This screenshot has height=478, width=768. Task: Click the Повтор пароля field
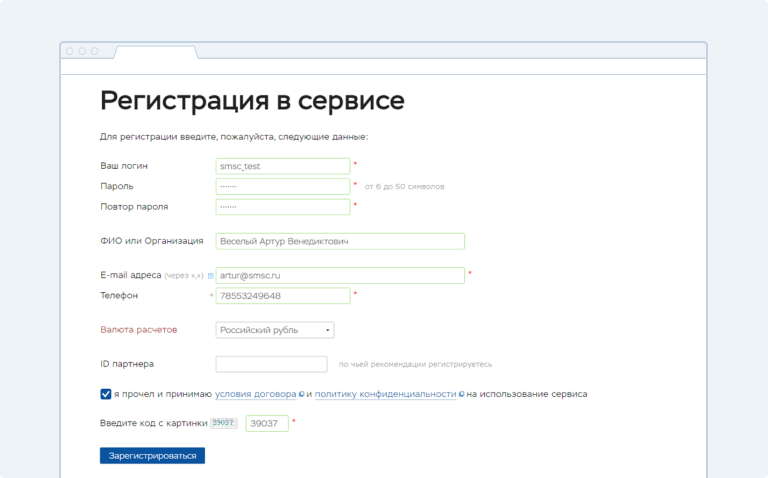coord(283,207)
